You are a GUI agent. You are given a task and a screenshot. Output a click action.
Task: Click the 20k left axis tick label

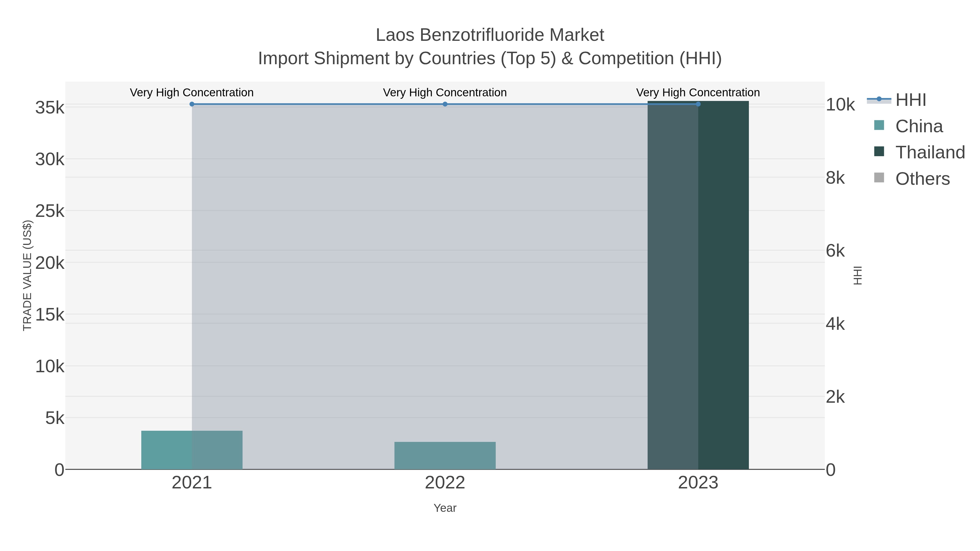[50, 263]
